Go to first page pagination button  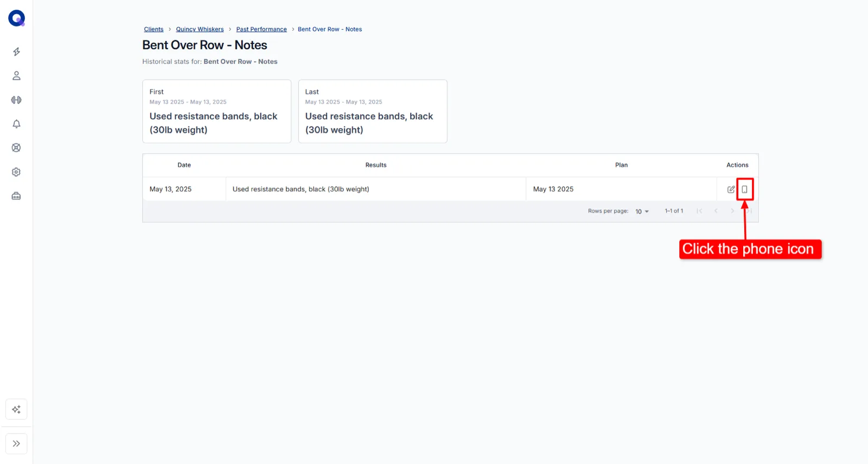coord(699,211)
